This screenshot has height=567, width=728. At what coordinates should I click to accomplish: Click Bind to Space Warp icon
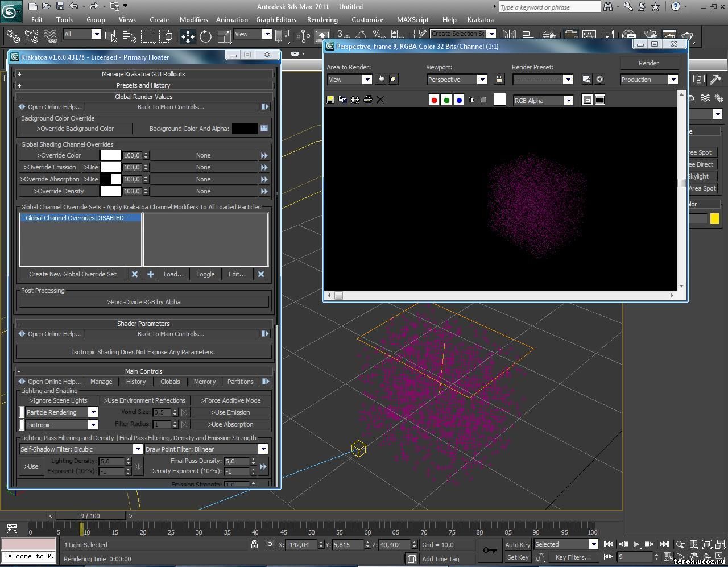click(51, 36)
